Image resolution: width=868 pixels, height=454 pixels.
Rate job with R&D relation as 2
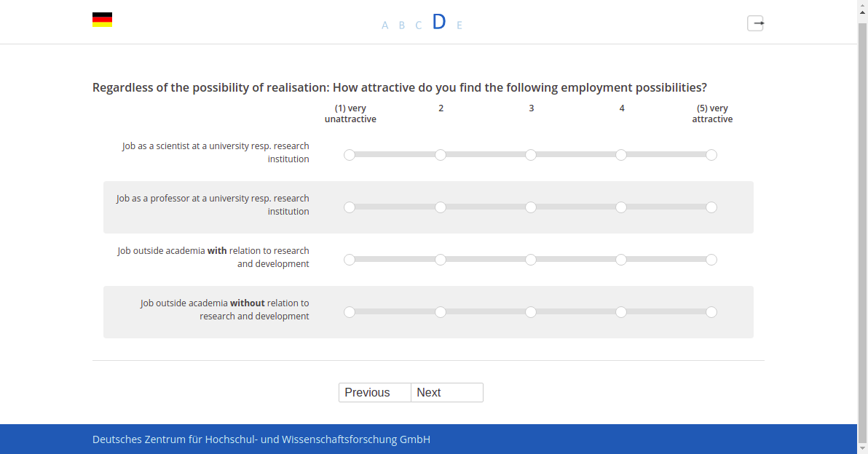click(x=440, y=260)
